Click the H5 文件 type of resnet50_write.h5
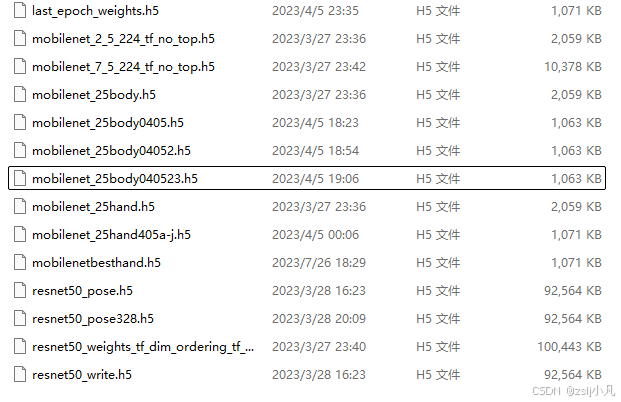 coord(438,374)
